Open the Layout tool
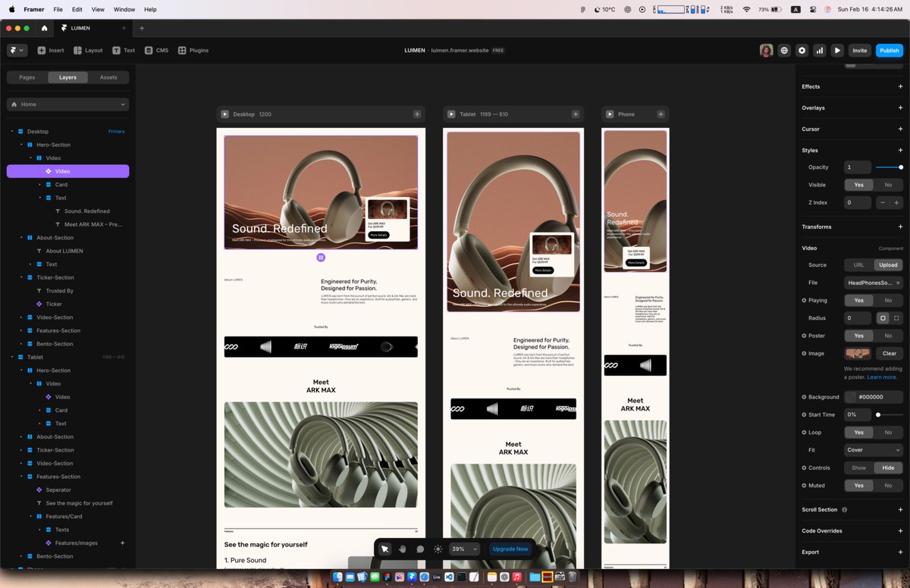The width and height of the screenshot is (910, 588). point(88,50)
